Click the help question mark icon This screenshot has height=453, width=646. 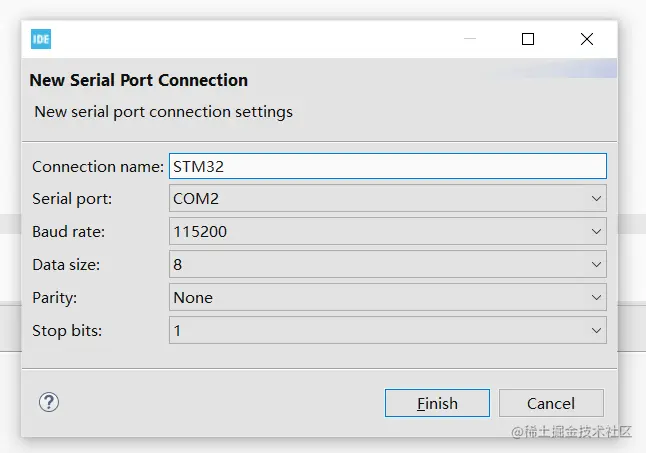[49, 402]
